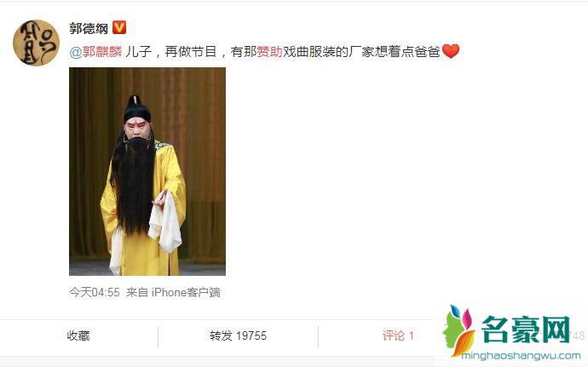The height and width of the screenshot is (367, 588).
Task: Enlarge the opera costume photo
Action: (147, 172)
